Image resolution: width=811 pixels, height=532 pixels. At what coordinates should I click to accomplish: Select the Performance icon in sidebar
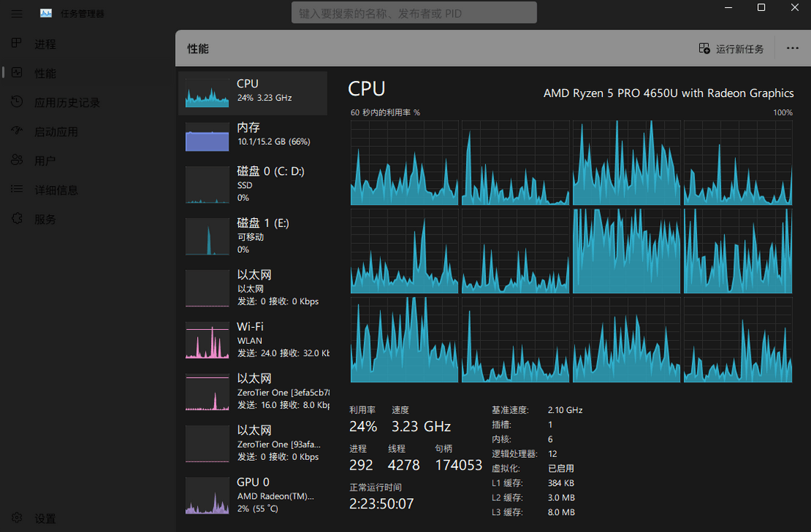[17, 73]
